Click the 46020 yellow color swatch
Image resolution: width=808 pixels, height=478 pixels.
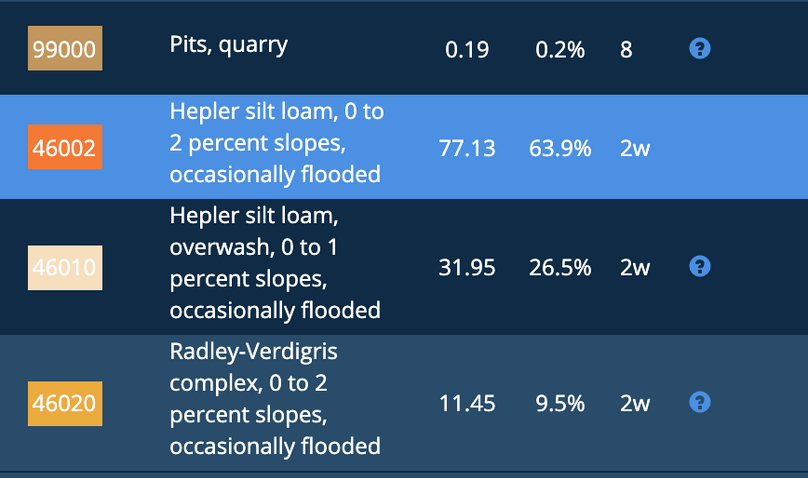point(65,404)
